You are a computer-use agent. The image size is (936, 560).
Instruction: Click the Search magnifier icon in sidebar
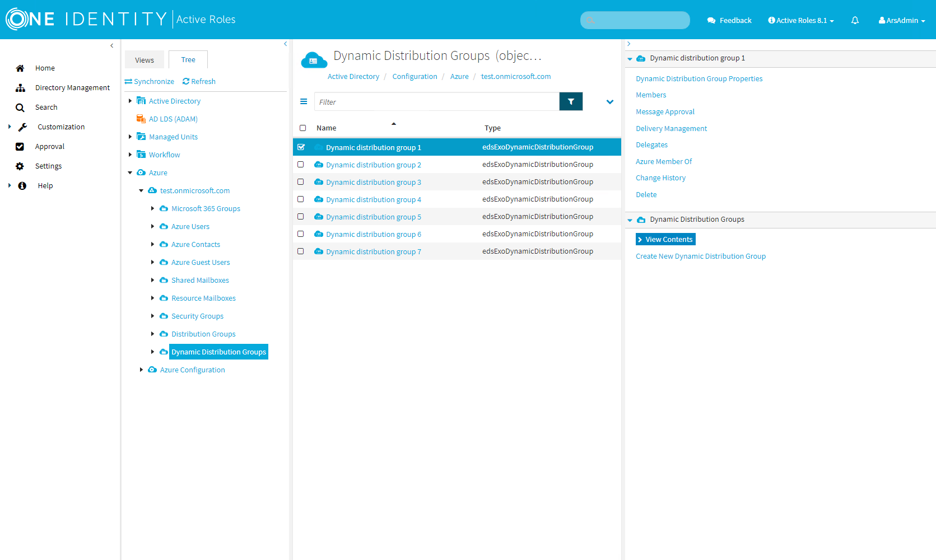tap(20, 108)
